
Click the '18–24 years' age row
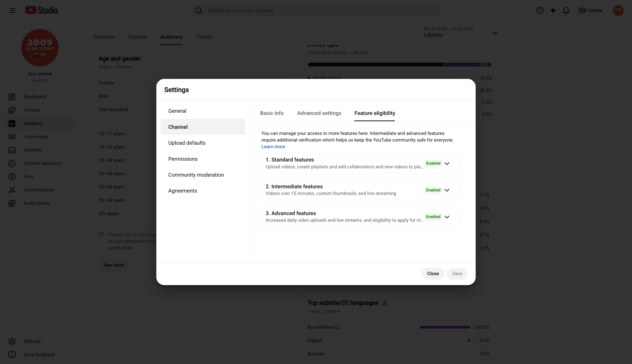(111, 147)
